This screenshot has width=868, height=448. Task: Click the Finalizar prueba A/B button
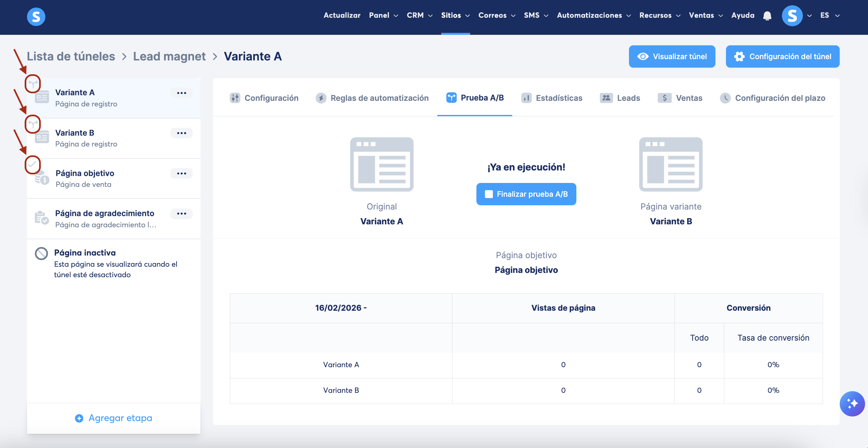pyautogui.click(x=526, y=194)
